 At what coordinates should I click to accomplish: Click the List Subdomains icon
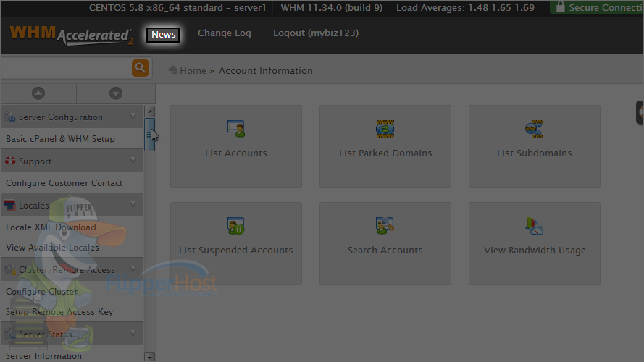click(x=535, y=129)
